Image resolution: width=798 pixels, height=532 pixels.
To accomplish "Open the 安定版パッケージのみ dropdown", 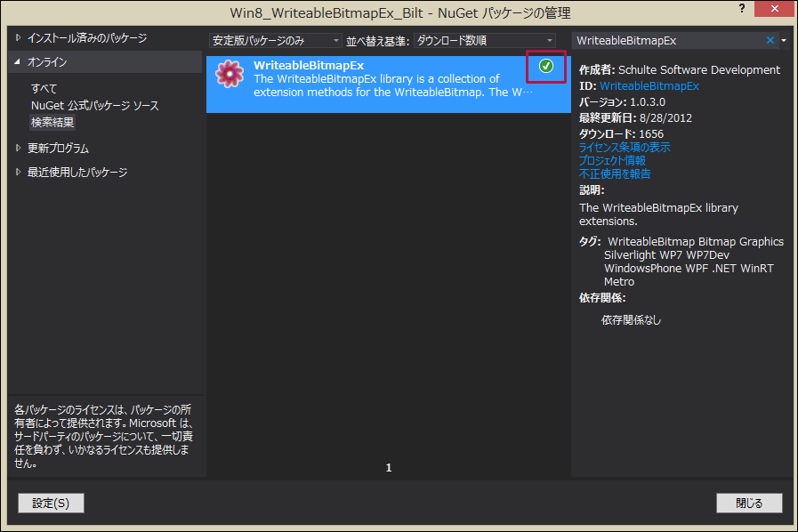I will coord(275,40).
